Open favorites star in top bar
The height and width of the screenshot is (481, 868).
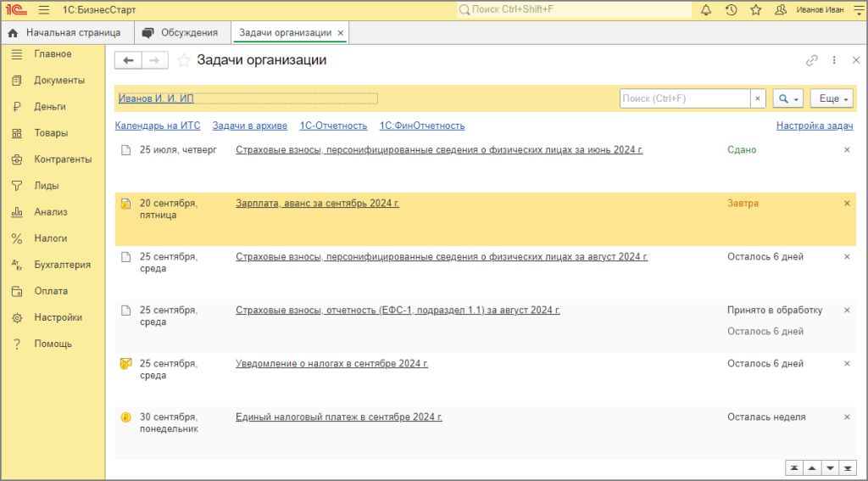click(x=755, y=10)
